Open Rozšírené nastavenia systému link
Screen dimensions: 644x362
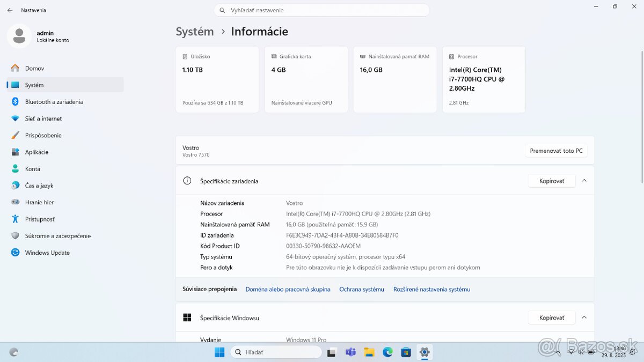[431, 289]
